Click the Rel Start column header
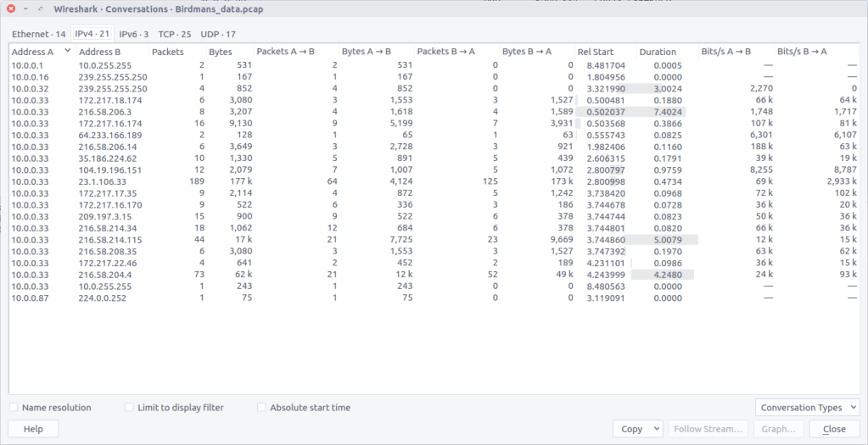Image resolution: width=868 pixels, height=445 pixels. pos(596,52)
